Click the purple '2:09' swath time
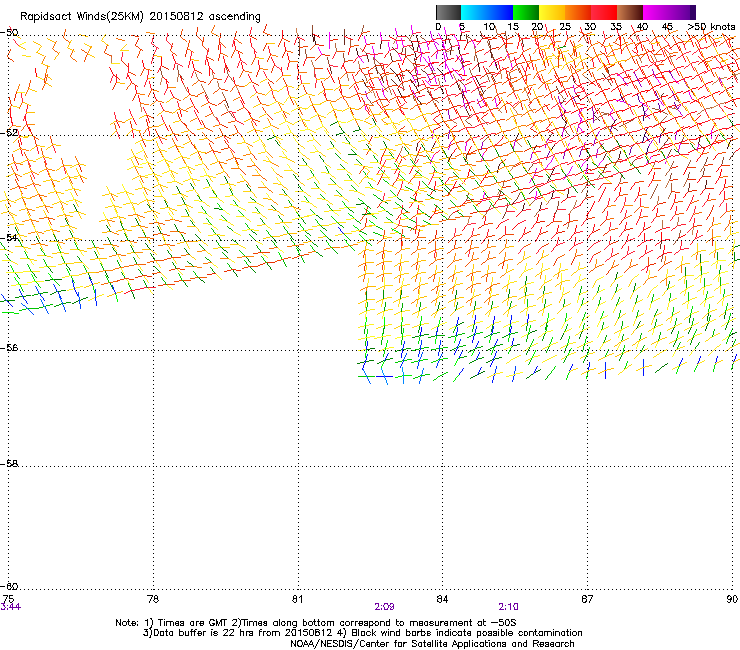 tap(384, 607)
